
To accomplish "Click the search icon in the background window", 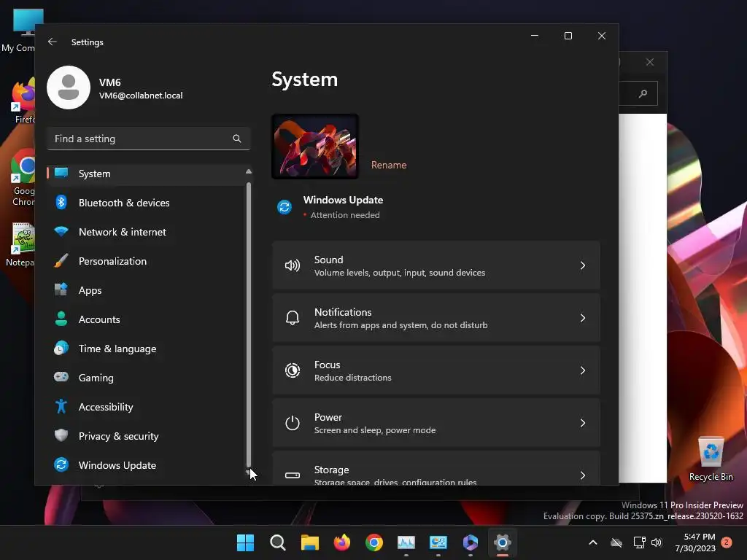I will pos(643,93).
